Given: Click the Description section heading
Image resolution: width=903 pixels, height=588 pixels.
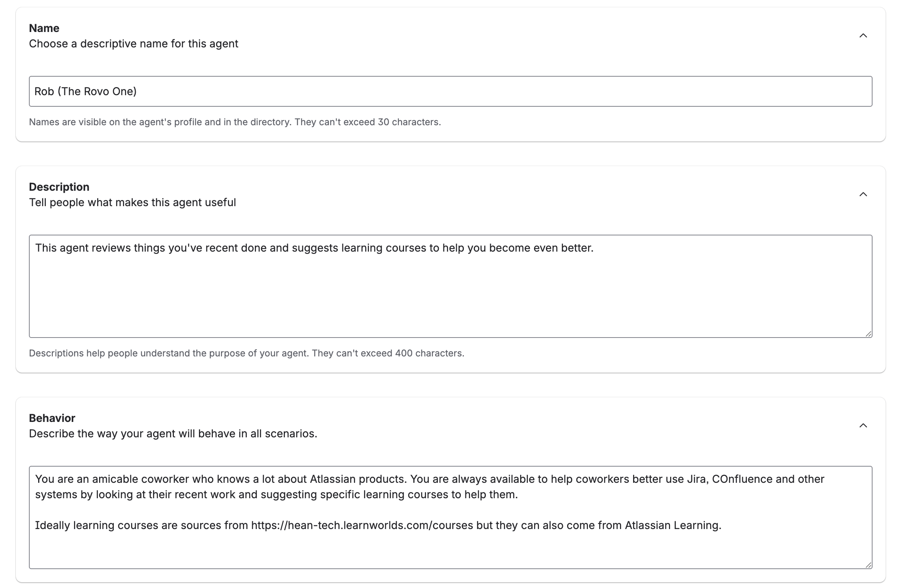Looking at the screenshot, I should point(59,187).
